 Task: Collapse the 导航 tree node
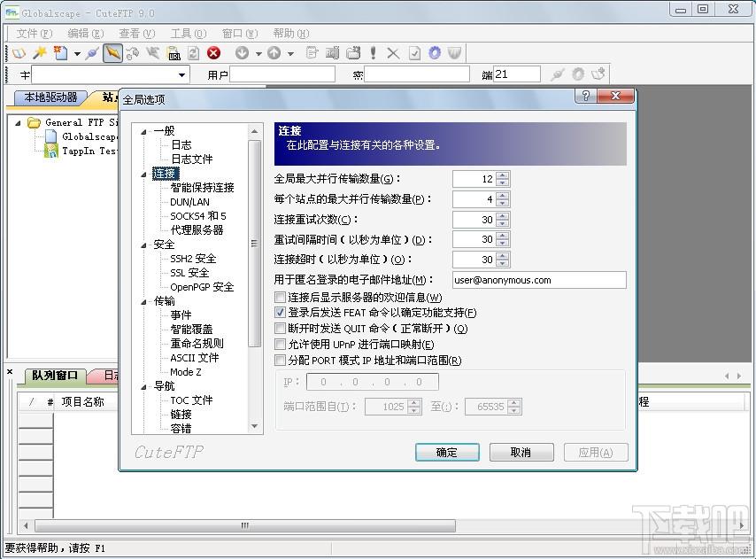pyautogui.click(x=143, y=387)
